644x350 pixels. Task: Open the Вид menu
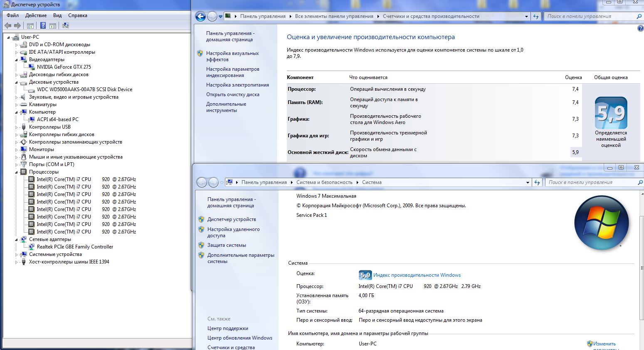pyautogui.click(x=57, y=15)
